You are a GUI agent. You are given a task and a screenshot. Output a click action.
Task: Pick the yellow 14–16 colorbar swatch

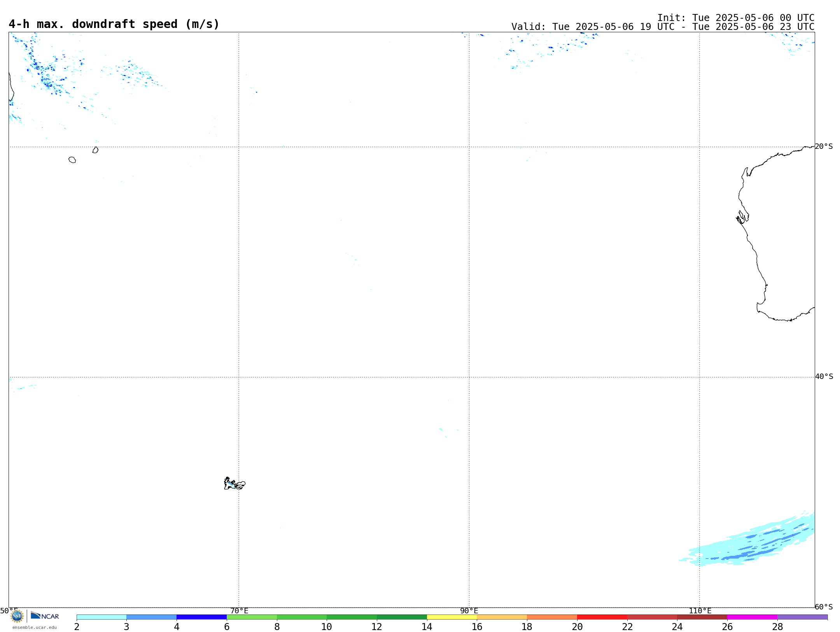tap(452, 617)
